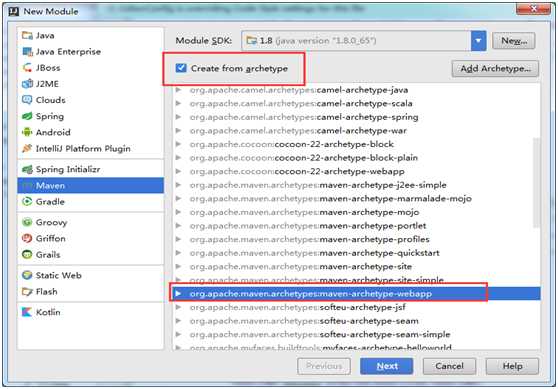Expand cocoon-22-archetype-block node
Image resolution: width=558 pixels, height=389 pixels.
click(179, 144)
